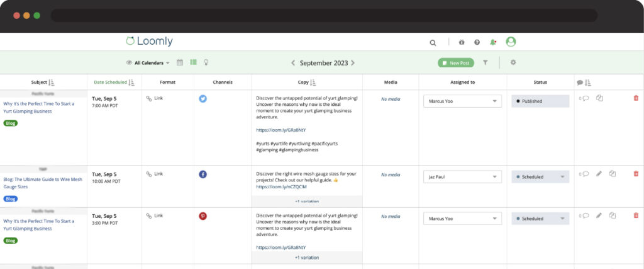Open Scheduled status dropdown for 3:00 PM post
This screenshot has width=644, height=269.
[540, 219]
